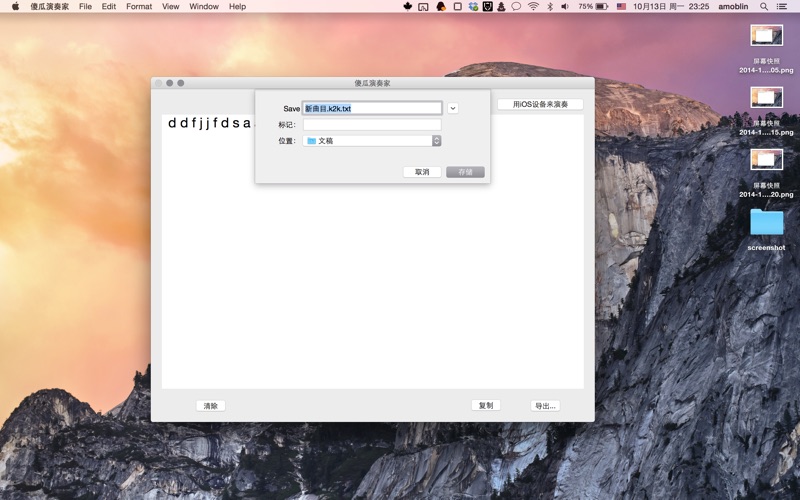Image resolution: width=800 pixels, height=500 pixels.
Task: Open the File menu
Action: 85,6
